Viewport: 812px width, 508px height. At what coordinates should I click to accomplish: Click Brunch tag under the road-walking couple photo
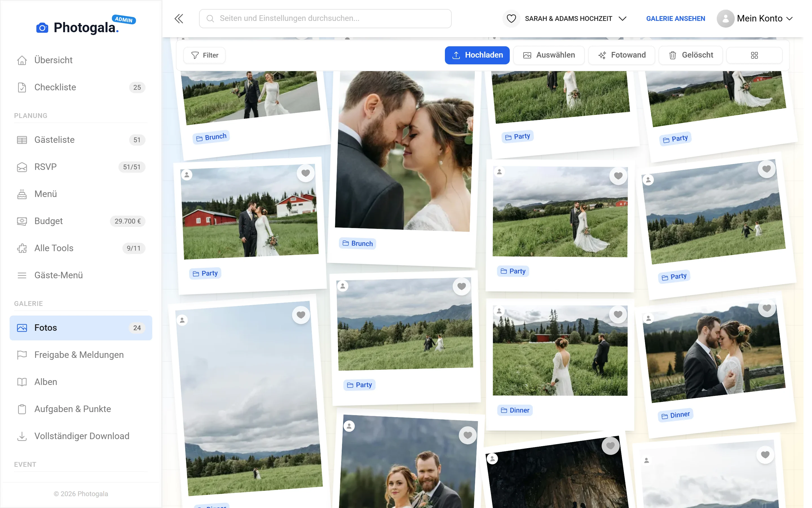coord(211,137)
